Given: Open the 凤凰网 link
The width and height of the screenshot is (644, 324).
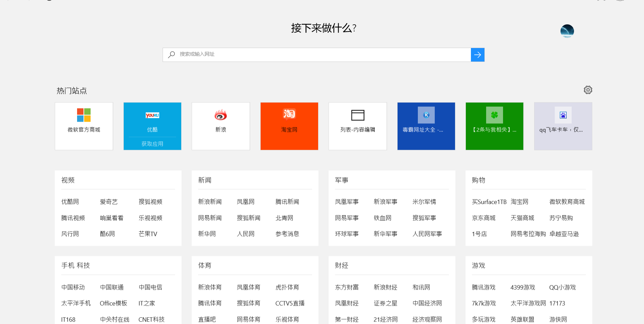Looking at the screenshot, I should 245,202.
